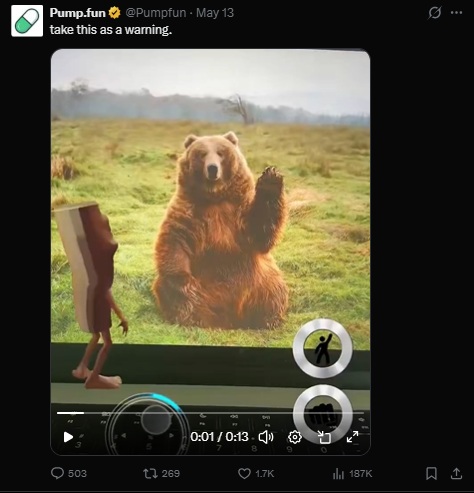Open the Pump.fun display name link
Image resolution: width=474 pixels, height=493 pixels.
[x=78, y=13]
